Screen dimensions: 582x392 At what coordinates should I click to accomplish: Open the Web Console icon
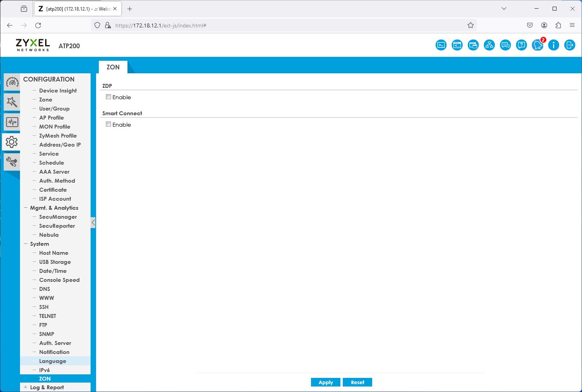click(457, 45)
